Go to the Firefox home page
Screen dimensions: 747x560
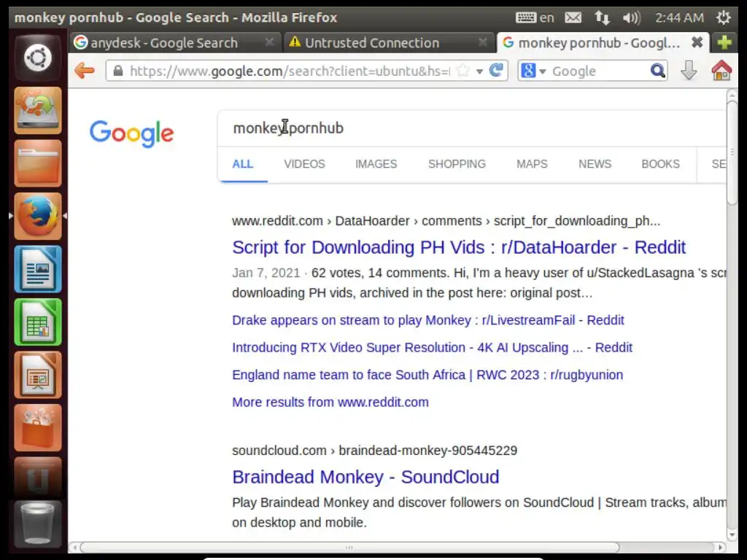721,71
